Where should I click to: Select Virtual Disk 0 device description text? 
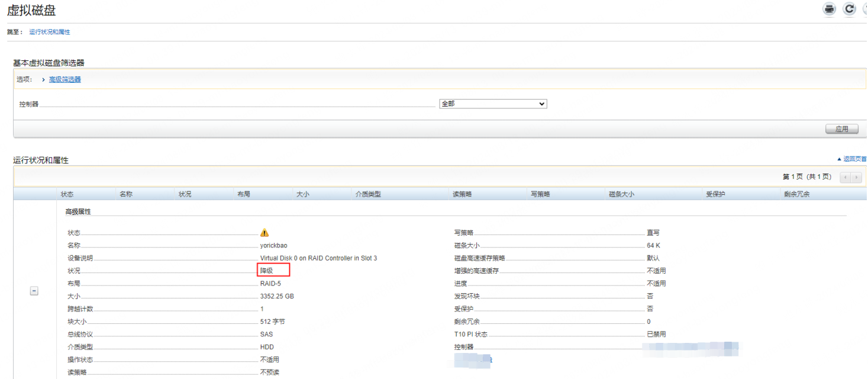point(318,258)
